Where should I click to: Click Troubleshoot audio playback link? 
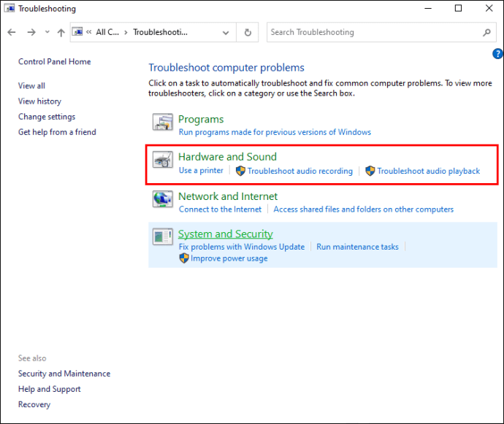tap(429, 171)
